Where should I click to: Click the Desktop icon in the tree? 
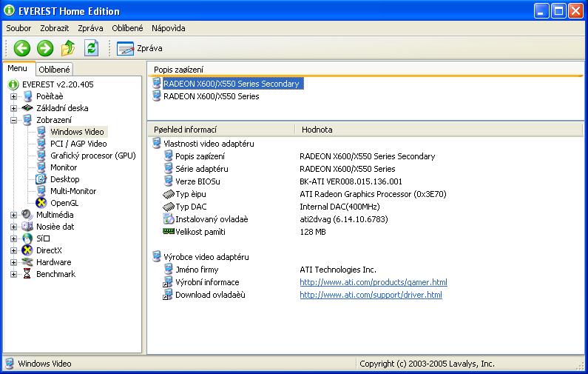[x=41, y=179]
